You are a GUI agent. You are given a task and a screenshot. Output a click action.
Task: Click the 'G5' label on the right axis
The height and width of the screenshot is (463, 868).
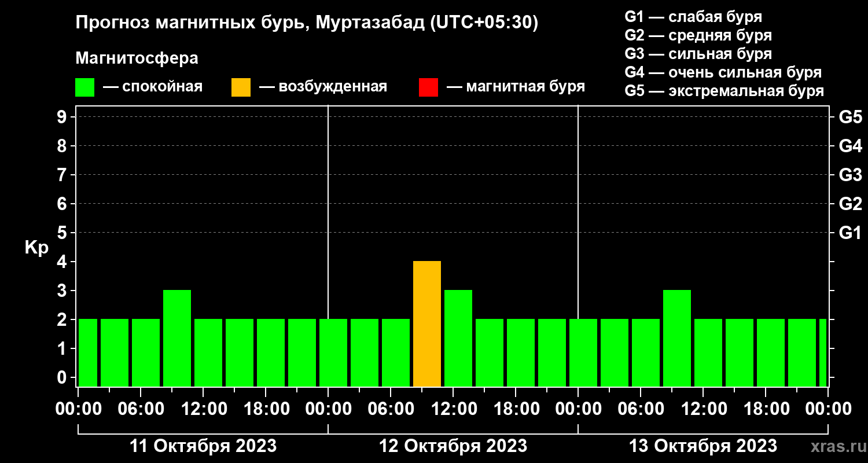850,117
